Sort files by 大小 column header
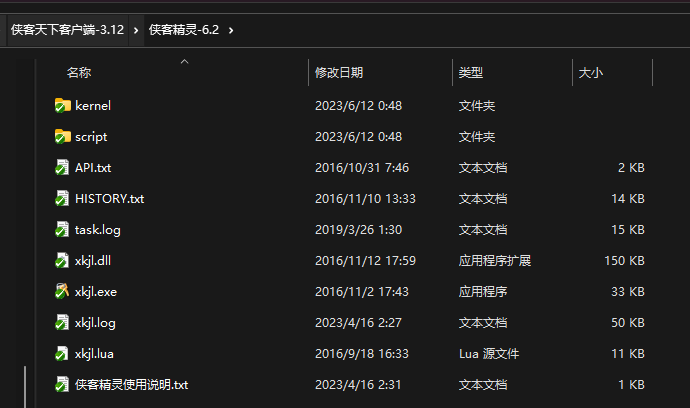 (590, 73)
